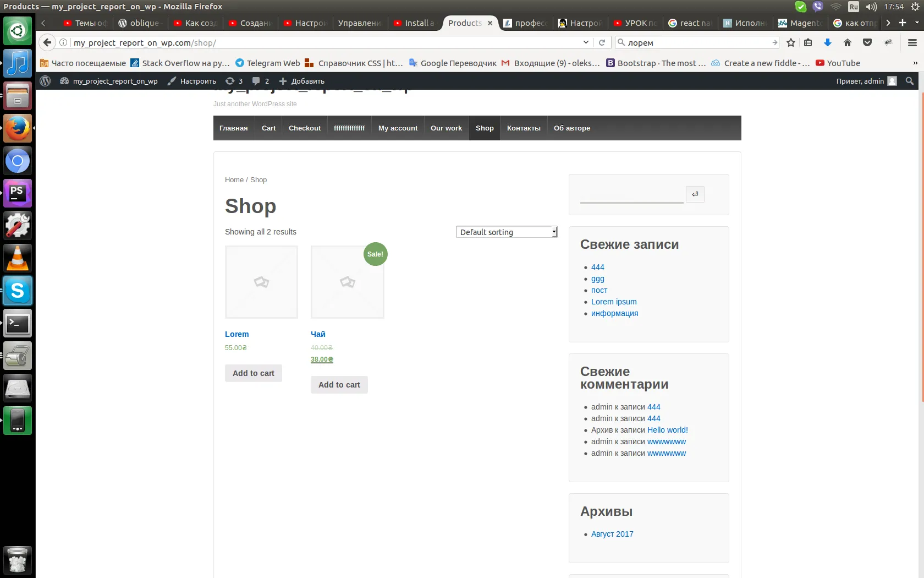Open PhpStorm from the dock

point(18,193)
